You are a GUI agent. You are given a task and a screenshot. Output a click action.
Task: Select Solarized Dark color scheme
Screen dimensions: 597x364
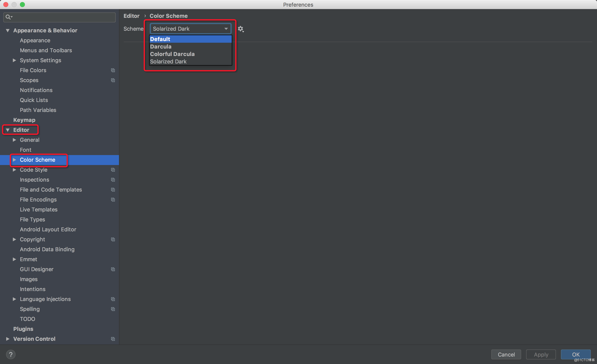pos(168,61)
